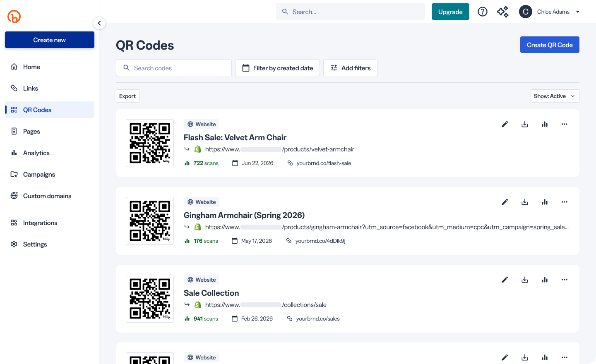Open Analytics in the sidebar

[50, 153]
